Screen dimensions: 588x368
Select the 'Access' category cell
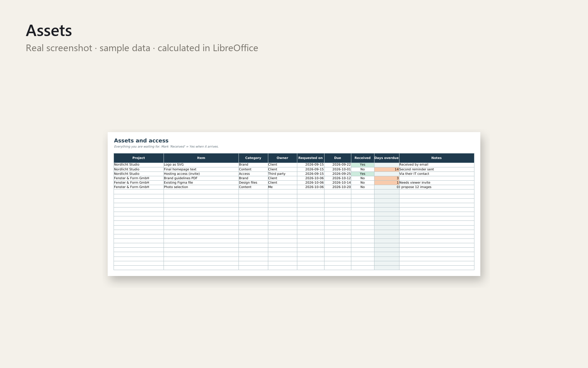point(253,174)
